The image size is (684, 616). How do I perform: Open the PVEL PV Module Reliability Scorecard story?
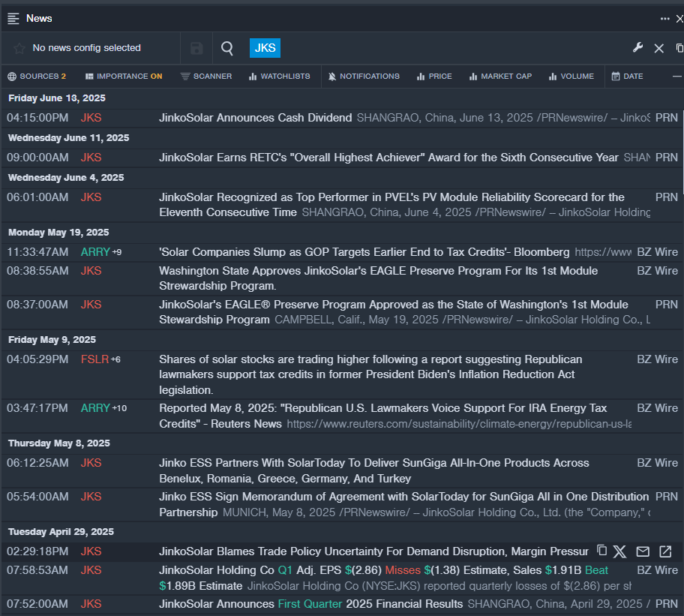391,205
